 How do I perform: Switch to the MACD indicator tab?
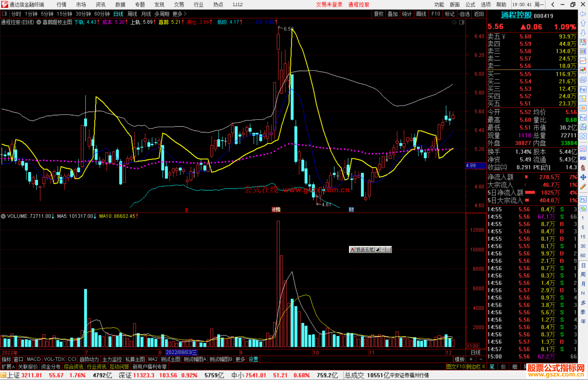click(33, 359)
